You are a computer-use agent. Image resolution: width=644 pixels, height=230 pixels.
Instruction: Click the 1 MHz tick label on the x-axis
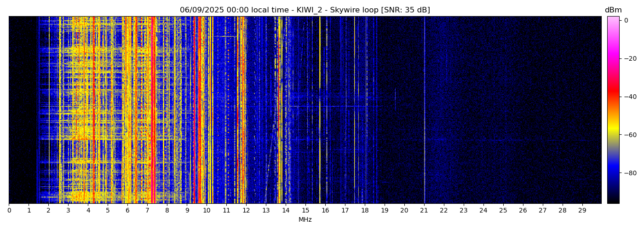pyautogui.click(x=29, y=211)
